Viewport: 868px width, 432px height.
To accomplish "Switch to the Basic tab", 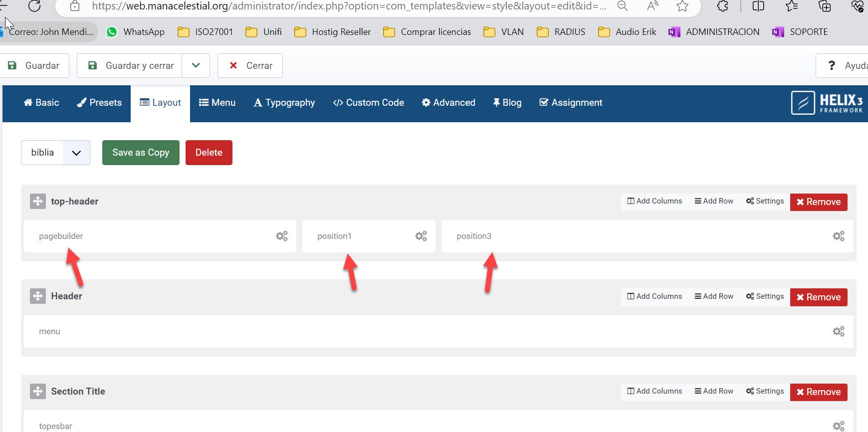I will [x=41, y=103].
